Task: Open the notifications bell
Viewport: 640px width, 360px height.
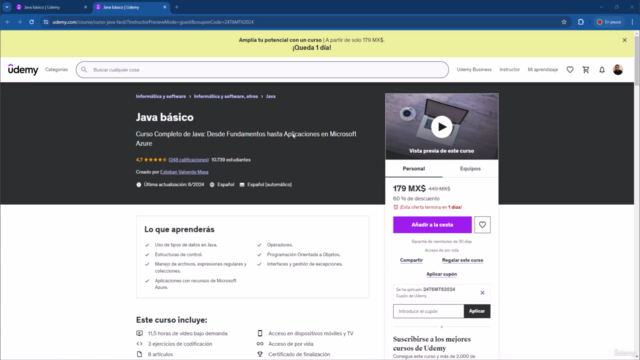Action: coord(602,70)
